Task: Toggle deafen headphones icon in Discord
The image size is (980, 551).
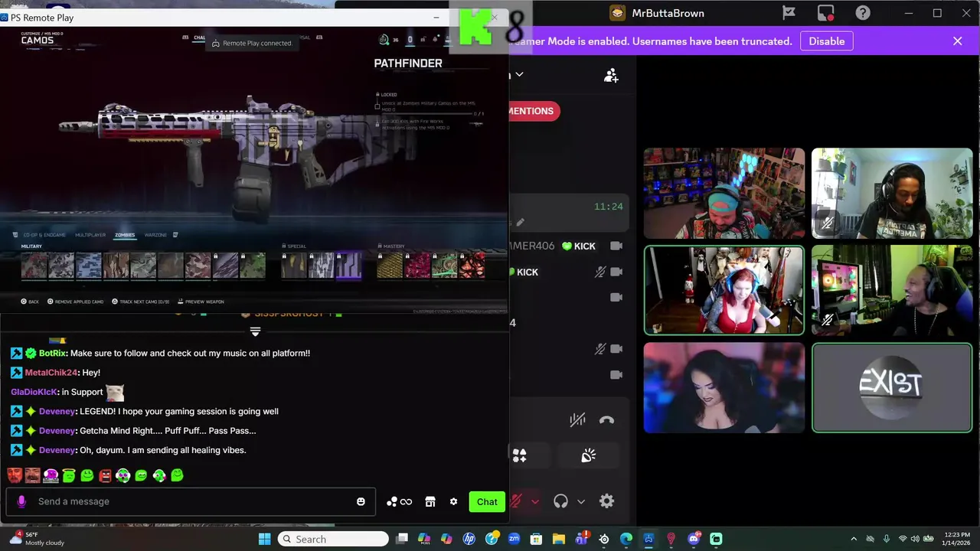Action: tap(560, 501)
